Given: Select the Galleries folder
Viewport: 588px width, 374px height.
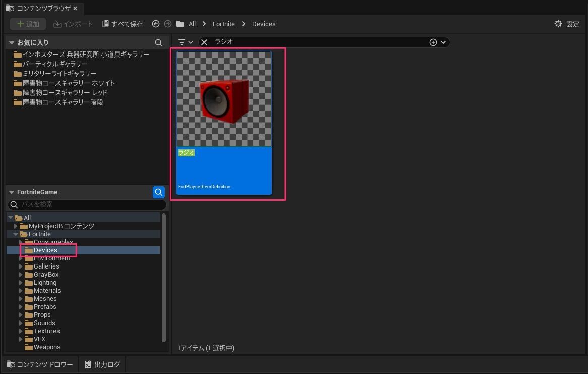Looking at the screenshot, I should click(x=42, y=266).
